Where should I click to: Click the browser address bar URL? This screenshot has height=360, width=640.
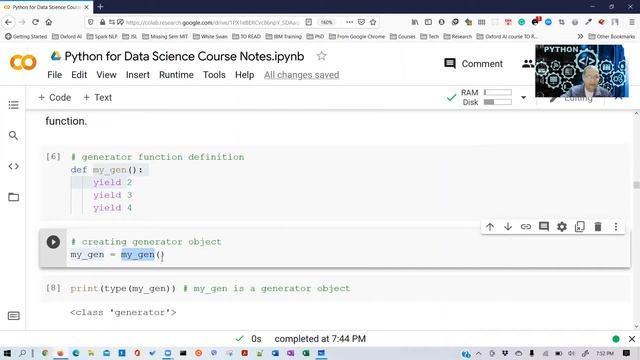point(212,22)
